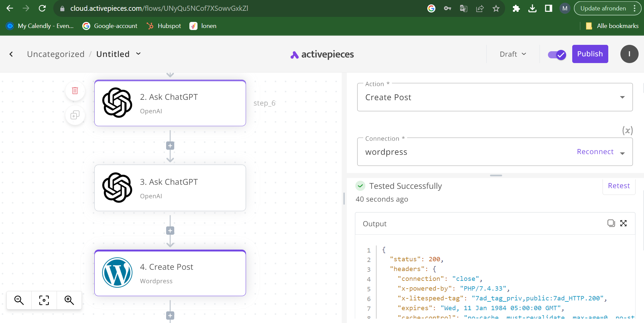
Task: Zoom in the flow canvas
Action: click(x=69, y=300)
